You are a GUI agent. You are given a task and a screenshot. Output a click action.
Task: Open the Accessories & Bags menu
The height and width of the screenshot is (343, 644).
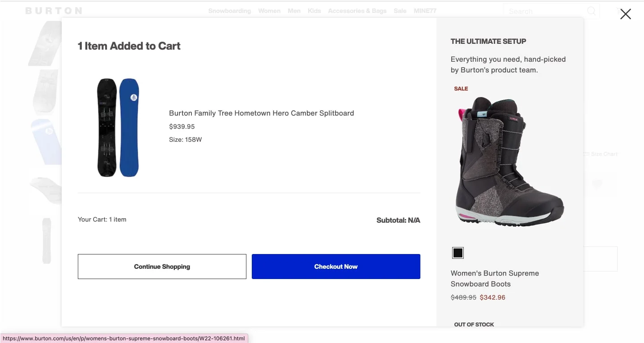click(357, 11)
